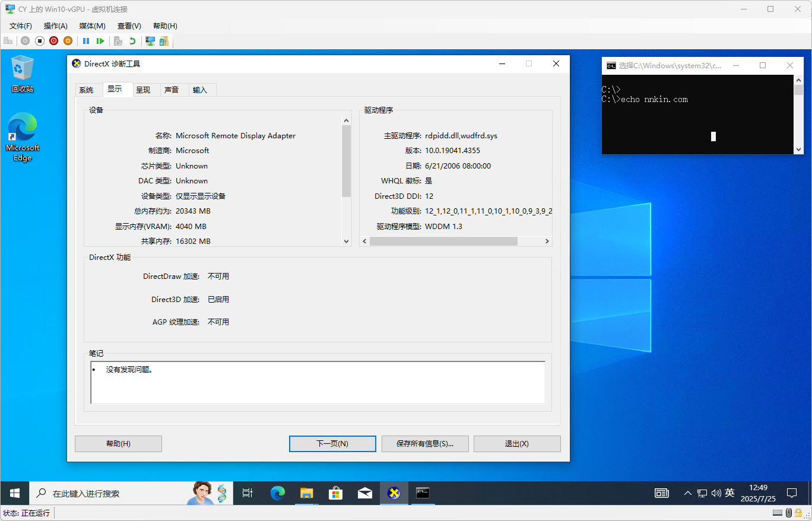This screenshot has width=812, height=521.
Task: Click the orange Save state icon
Action: (x=68, y=41)
